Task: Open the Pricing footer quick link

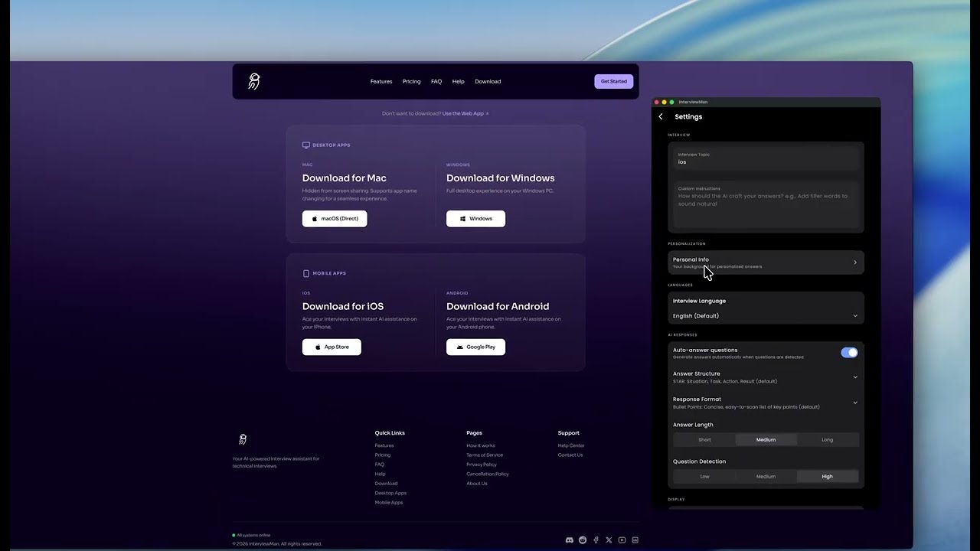Action: tap(383, 455)
